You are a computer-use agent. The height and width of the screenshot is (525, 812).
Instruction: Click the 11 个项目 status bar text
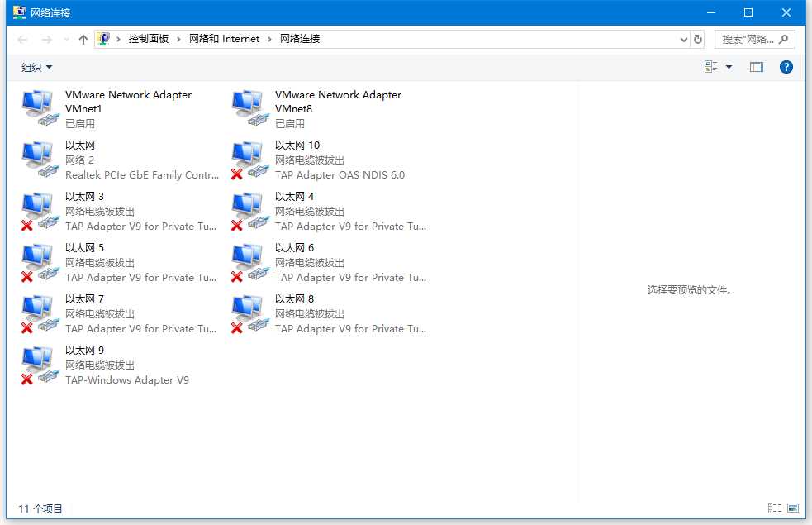(40, 508)
